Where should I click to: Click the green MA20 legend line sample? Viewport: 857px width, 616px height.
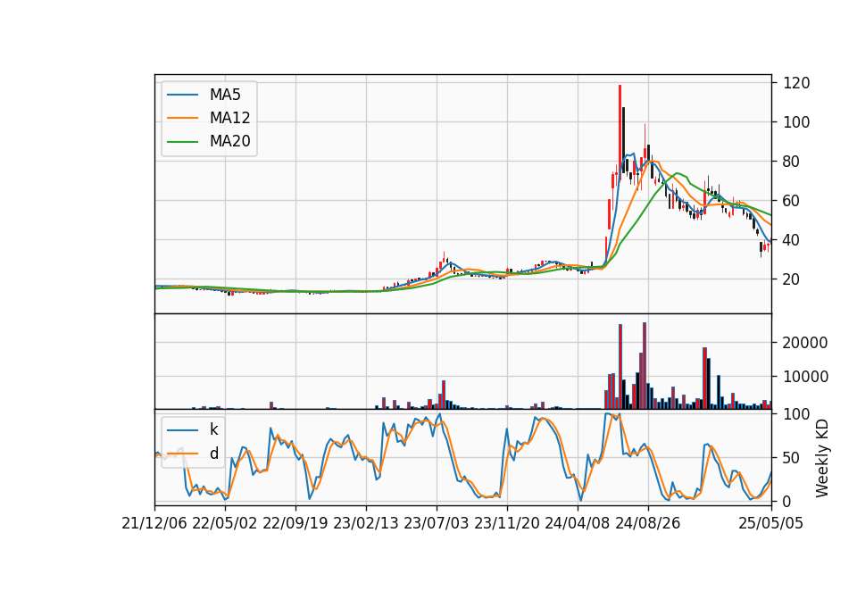tap(182, 142)
